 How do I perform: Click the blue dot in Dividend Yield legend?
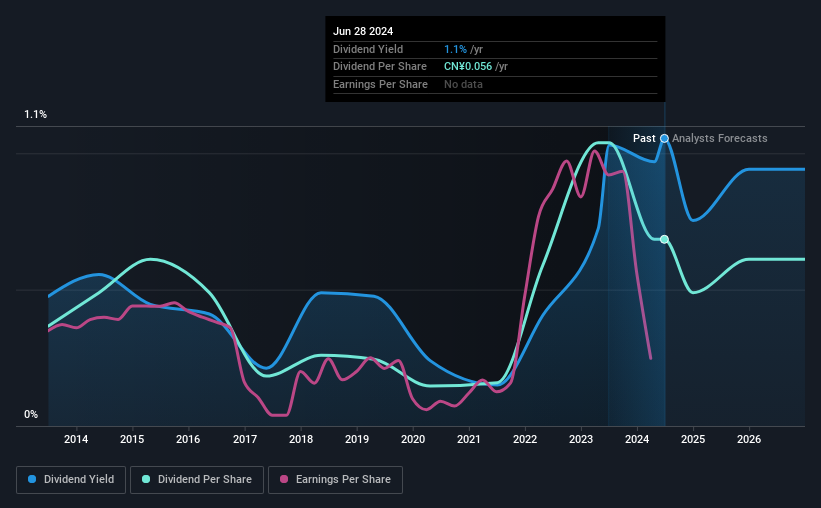(x=32, y=479)
